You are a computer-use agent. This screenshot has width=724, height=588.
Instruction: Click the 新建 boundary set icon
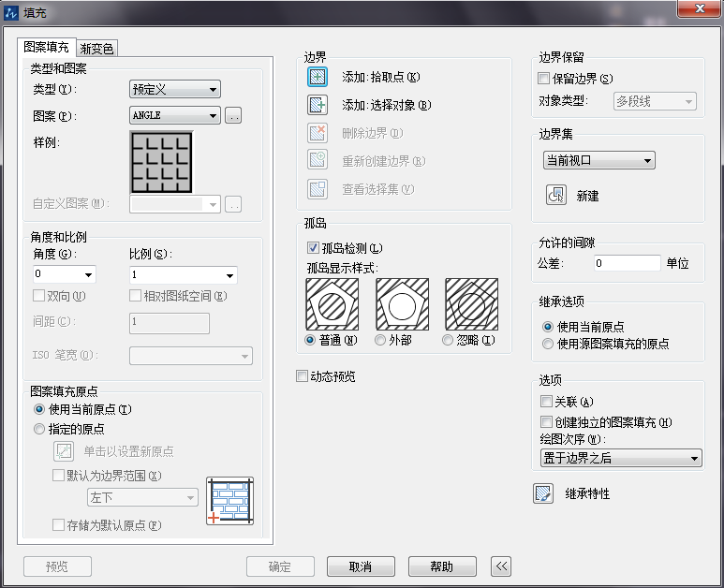pyautogui.click(x=555, y=195)
